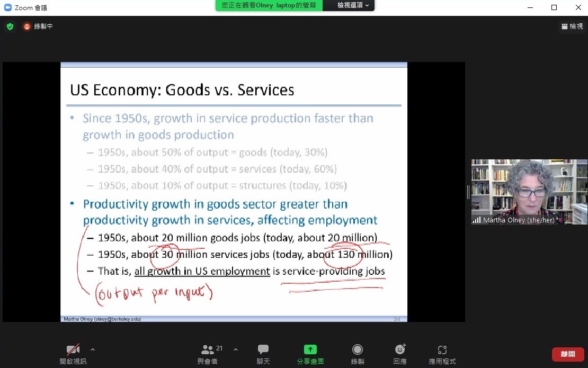Click the green encryption shield icon

(10, 26)
